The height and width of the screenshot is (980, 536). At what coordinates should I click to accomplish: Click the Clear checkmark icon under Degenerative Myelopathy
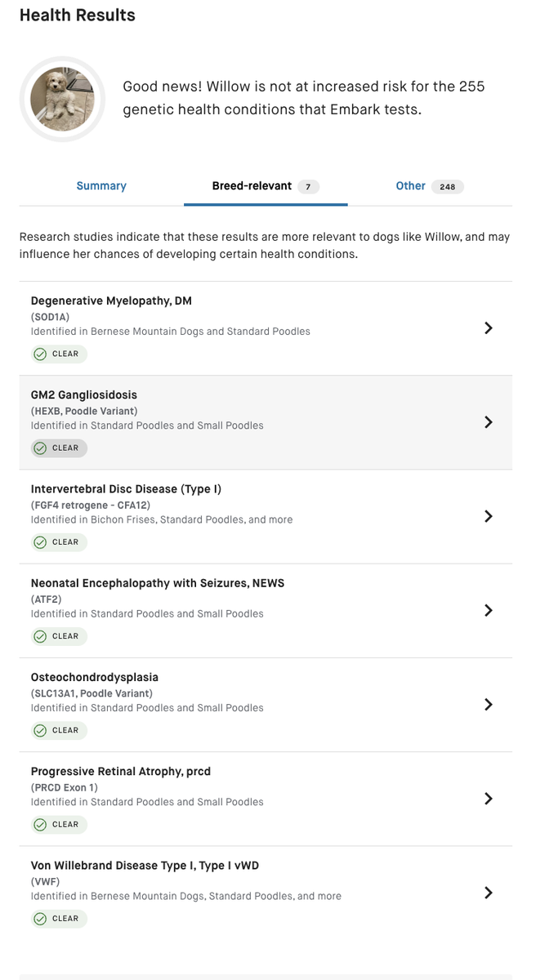pyautogui.click(x=40, y=354)
